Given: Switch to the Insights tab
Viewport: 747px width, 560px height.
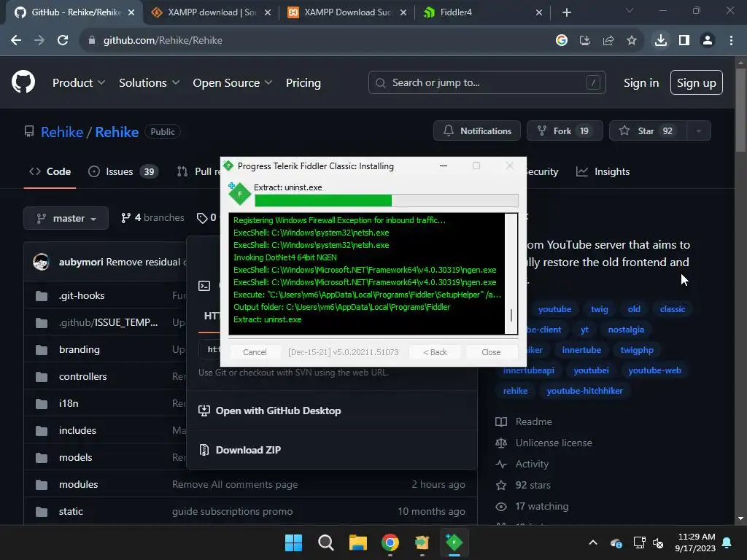Looking at the screenshot, I should coord(603,171).
